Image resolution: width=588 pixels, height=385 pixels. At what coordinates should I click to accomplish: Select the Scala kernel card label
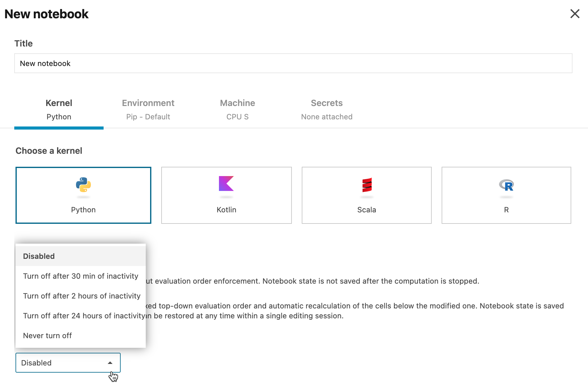coord(366,210)
